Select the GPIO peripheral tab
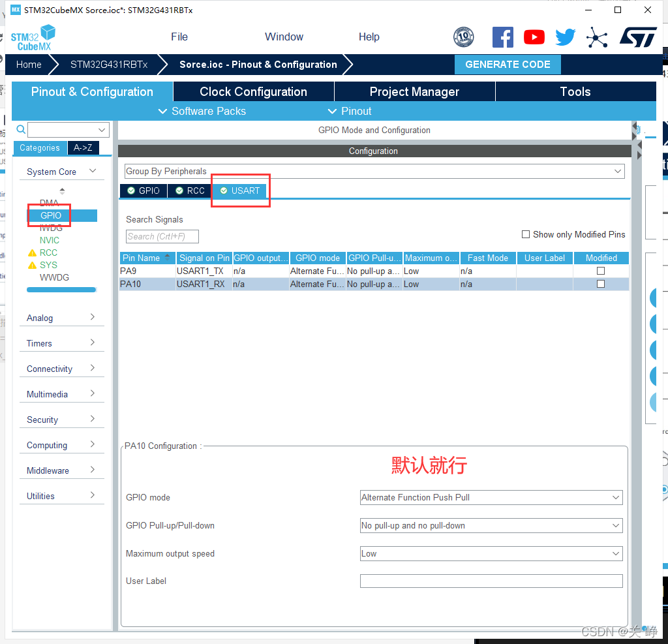The width and height of the screenshot is (668, 644). point(144,191)
